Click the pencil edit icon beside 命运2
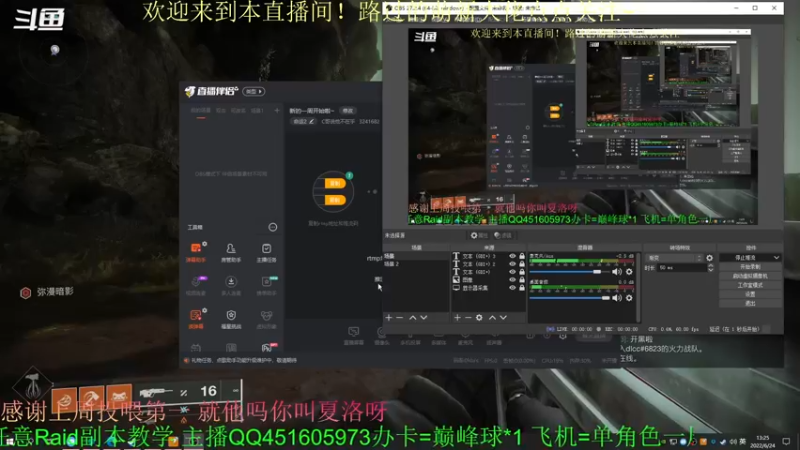Viewport: 800px width, 450px height. point(311,121)
